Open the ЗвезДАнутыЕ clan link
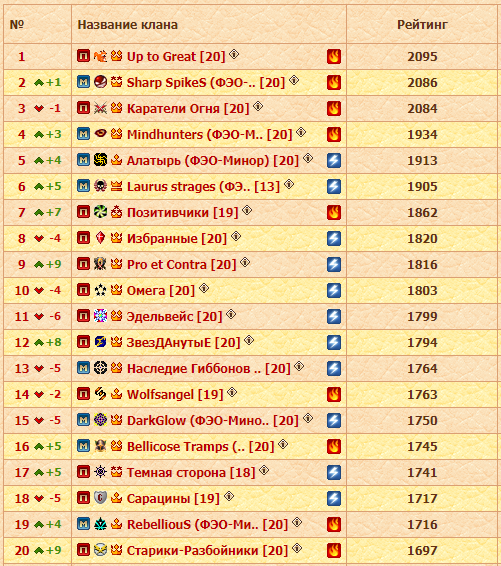501x566 pixels. pyautogui.click(x=183, y=343)
